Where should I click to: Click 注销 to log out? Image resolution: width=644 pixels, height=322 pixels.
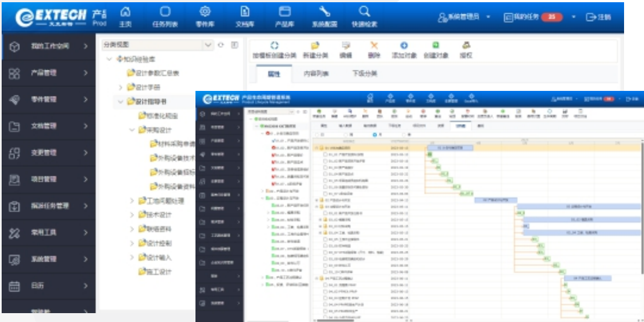599,17
